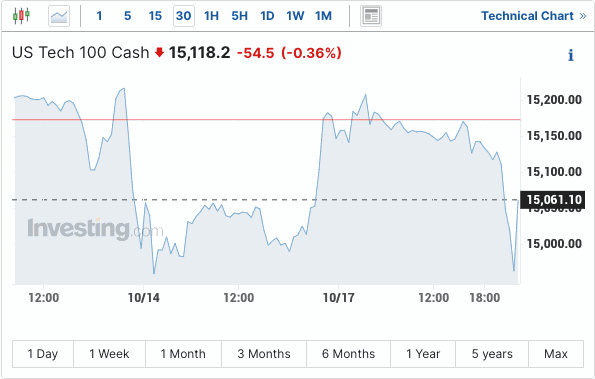Screen dimensions: 595x379
Task: Show the 1 Week range
Action: coord(109,354)
